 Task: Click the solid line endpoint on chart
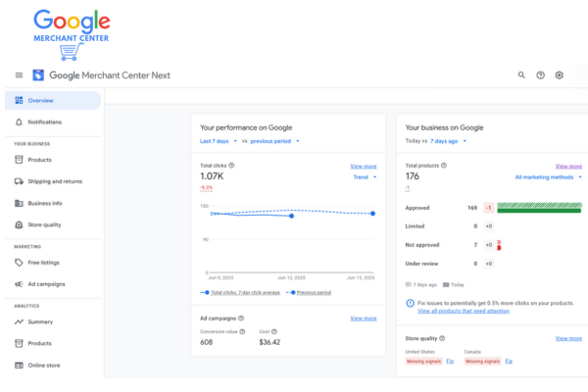tap(291, 216)
